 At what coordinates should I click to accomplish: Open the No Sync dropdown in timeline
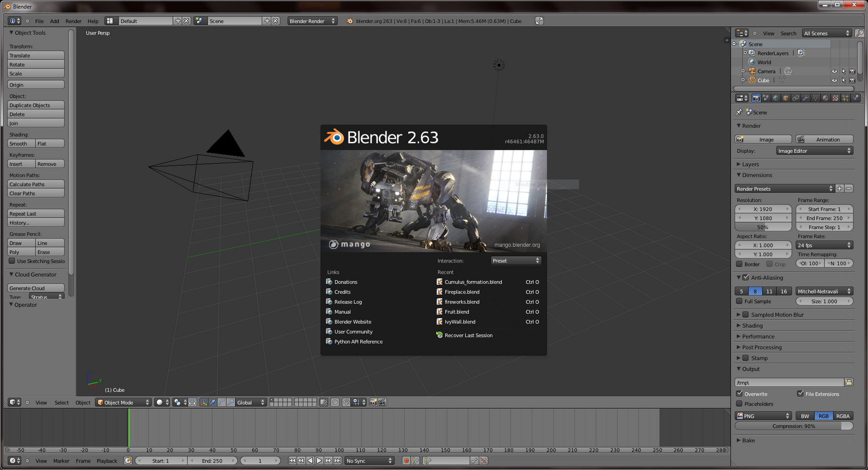pyautogui.click(x=369, y=461)
